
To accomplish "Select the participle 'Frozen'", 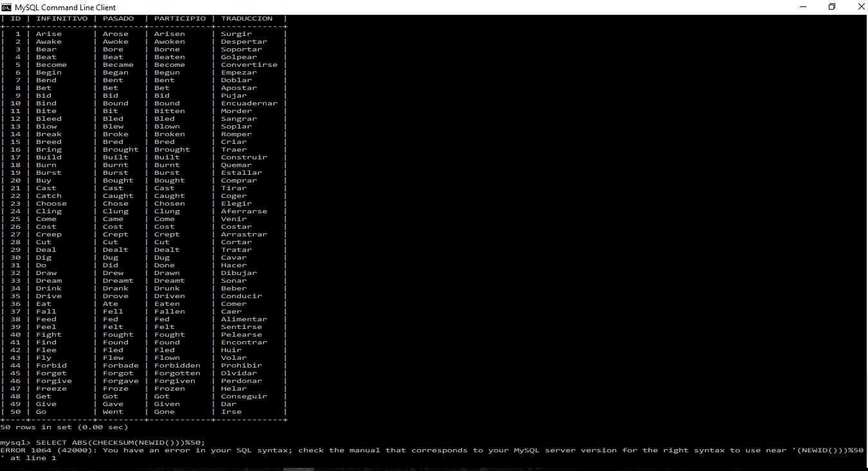I will click(170, 389).
